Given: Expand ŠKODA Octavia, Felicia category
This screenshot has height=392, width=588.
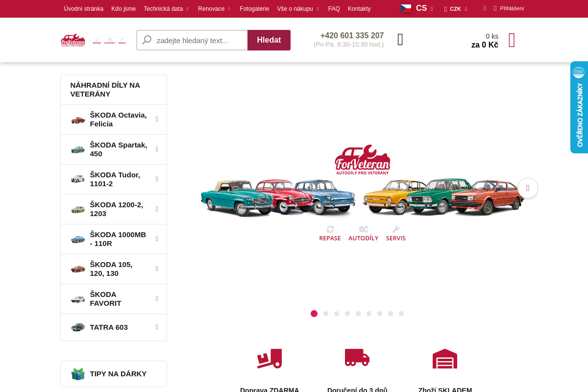Looking at the screenshot, I should point(157,119).
